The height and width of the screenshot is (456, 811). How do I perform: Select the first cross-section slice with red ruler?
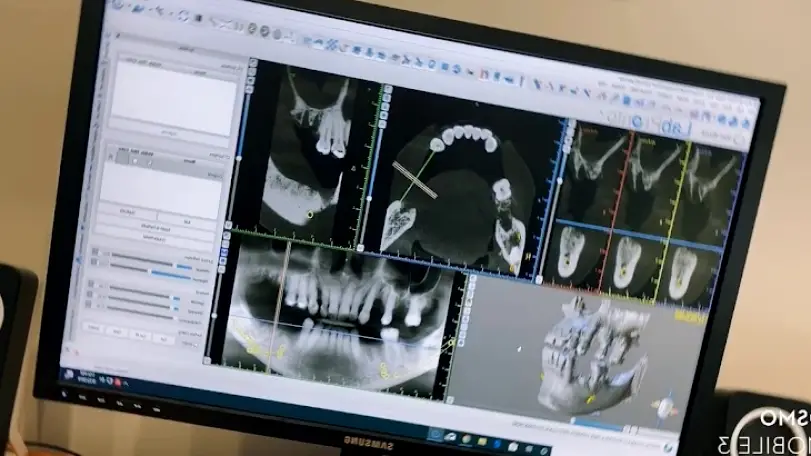tap(595, 212)
